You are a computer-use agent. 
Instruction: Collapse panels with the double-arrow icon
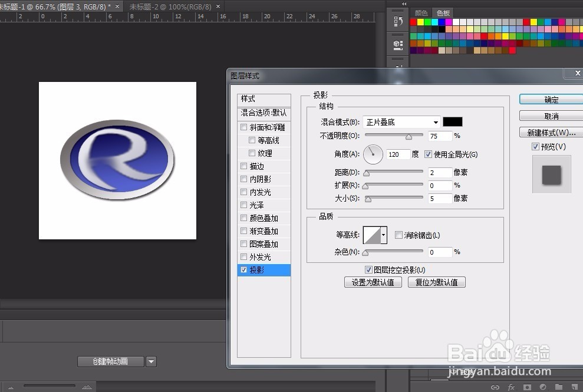(x=404, y=4)
